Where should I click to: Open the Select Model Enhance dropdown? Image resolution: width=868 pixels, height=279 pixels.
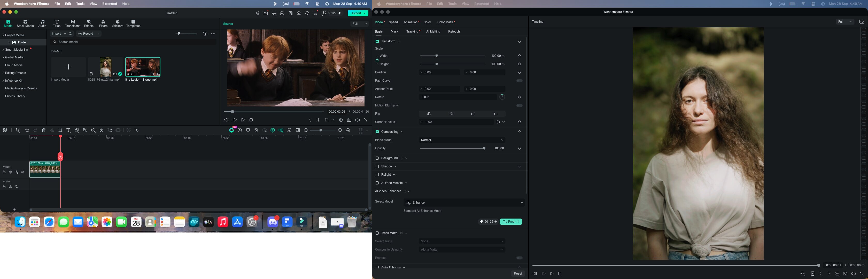click(x=464, y=203)
